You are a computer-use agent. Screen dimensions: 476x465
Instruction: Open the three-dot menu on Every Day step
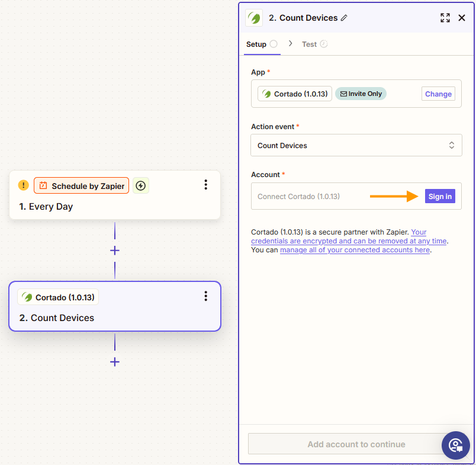pos(206,185)
